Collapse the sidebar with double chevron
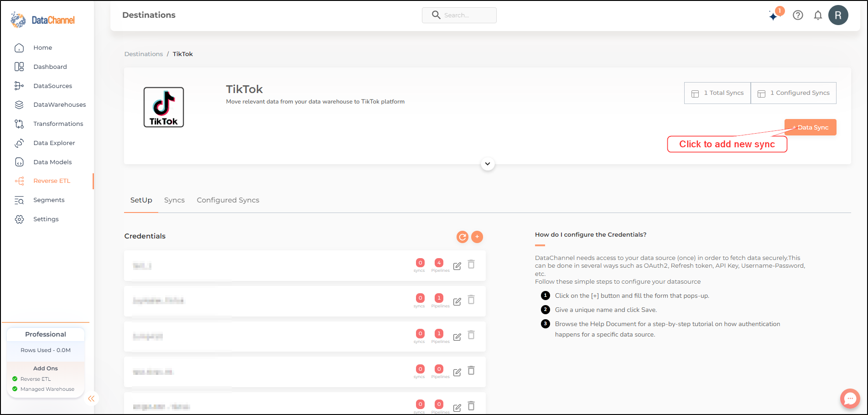The width and height of the screenshot is (868, 415). 91,399
